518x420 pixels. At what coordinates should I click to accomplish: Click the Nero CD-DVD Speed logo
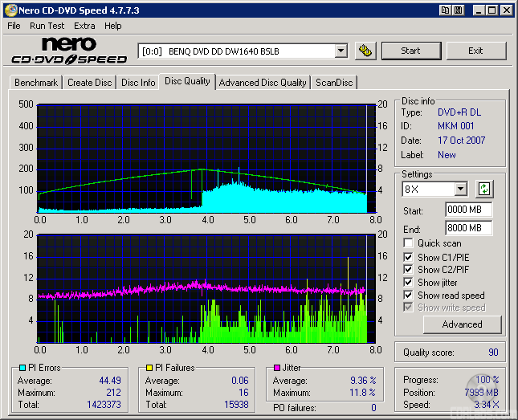69,51
